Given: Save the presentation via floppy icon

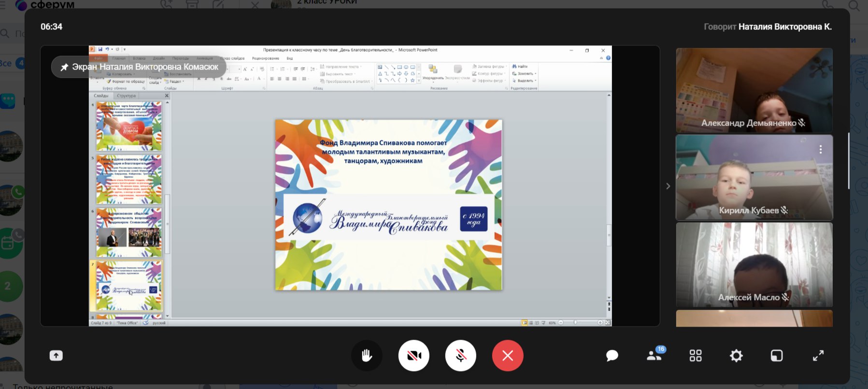Looking at the screenshot, I should [100, 49].
